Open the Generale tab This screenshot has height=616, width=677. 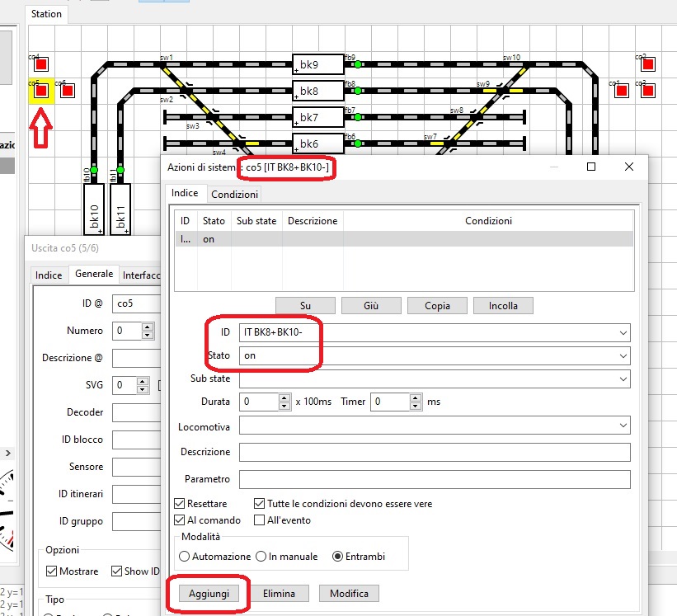(x=94, y=275)
